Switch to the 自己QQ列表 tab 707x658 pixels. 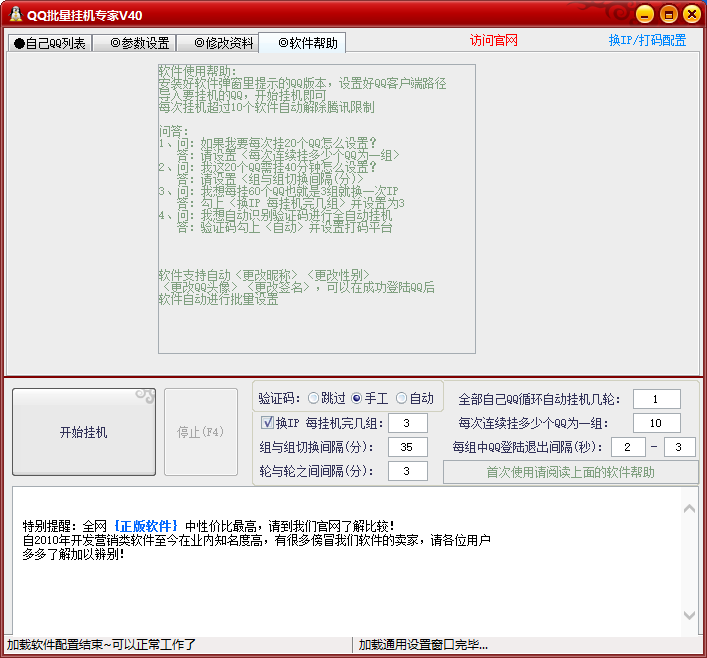[50, 43]
